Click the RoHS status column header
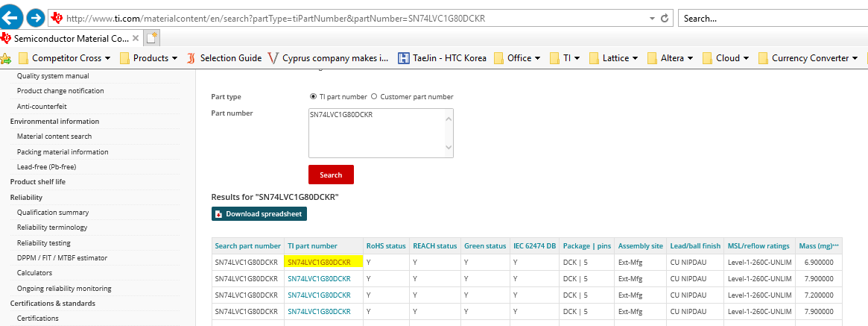Image resolution: width=868 pixels, height=326 pixels. (386, 246)
